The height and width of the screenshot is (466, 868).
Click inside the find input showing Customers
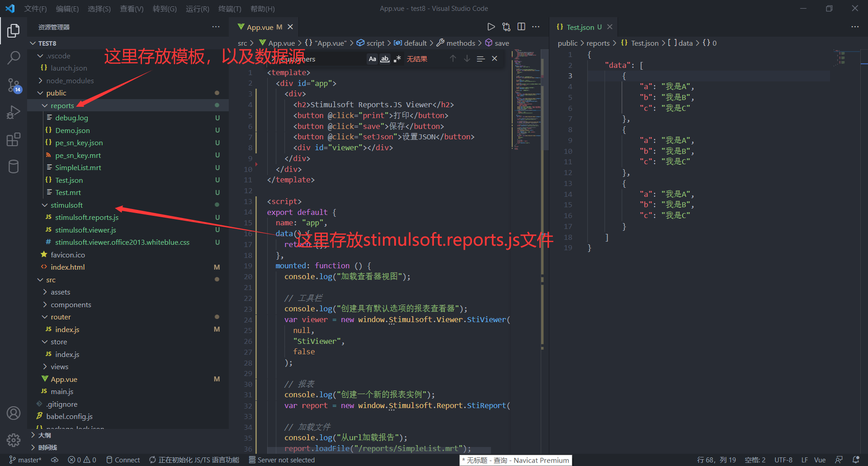[x=316, y=59]
